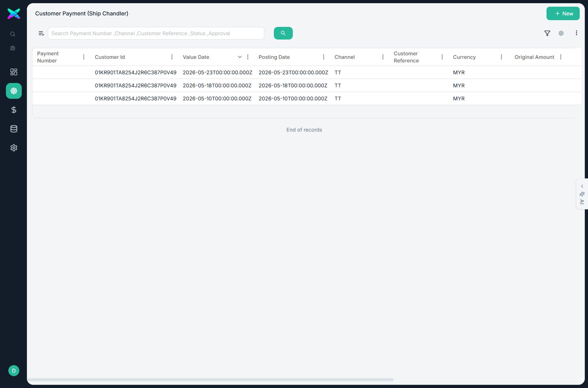Open the filter funnel icon

(547, 33)
